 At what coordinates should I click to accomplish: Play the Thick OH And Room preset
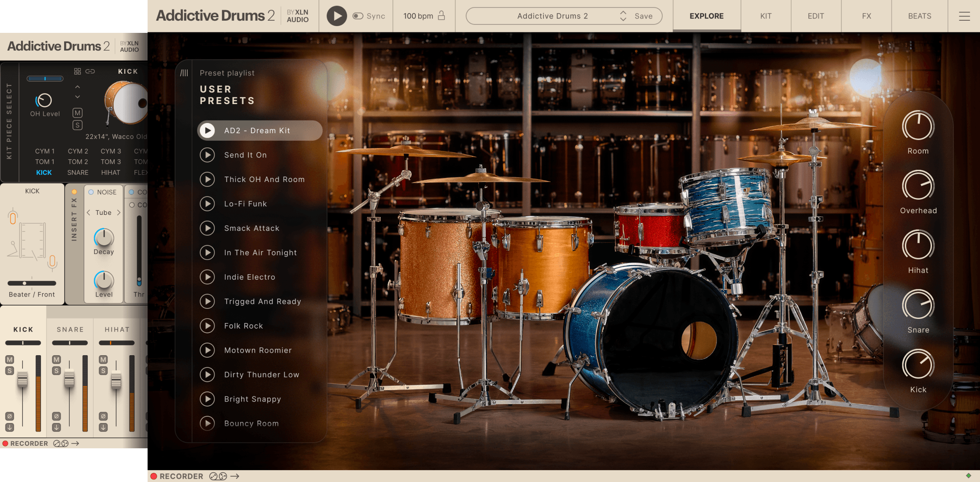coord(207,179)
